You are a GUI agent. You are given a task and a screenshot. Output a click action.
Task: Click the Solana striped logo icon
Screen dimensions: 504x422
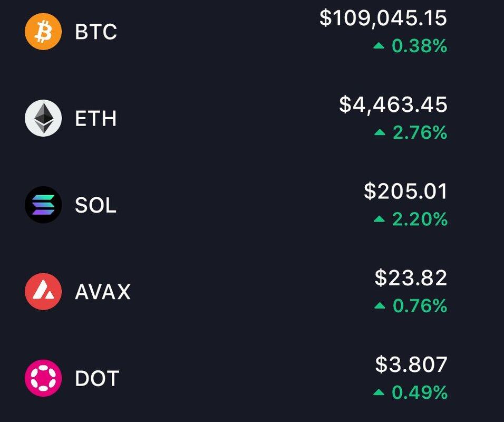43,205
